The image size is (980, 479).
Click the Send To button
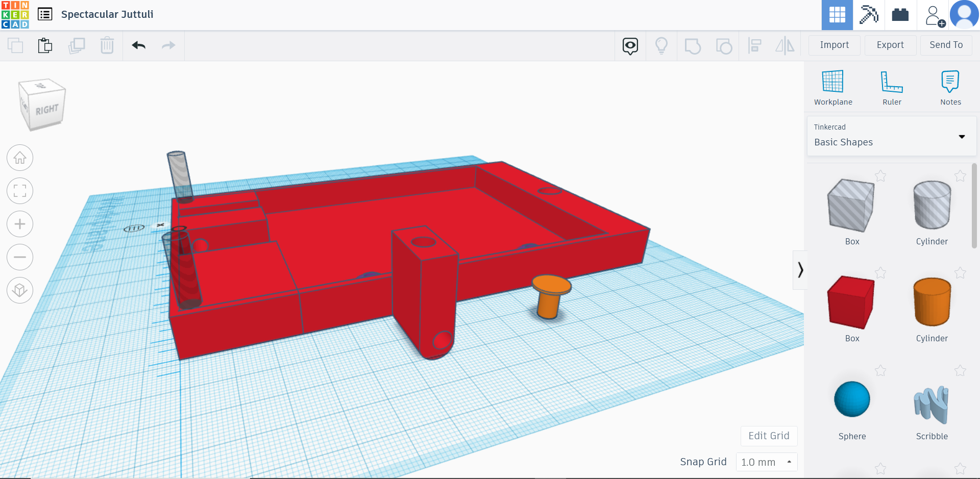(946, 45)
